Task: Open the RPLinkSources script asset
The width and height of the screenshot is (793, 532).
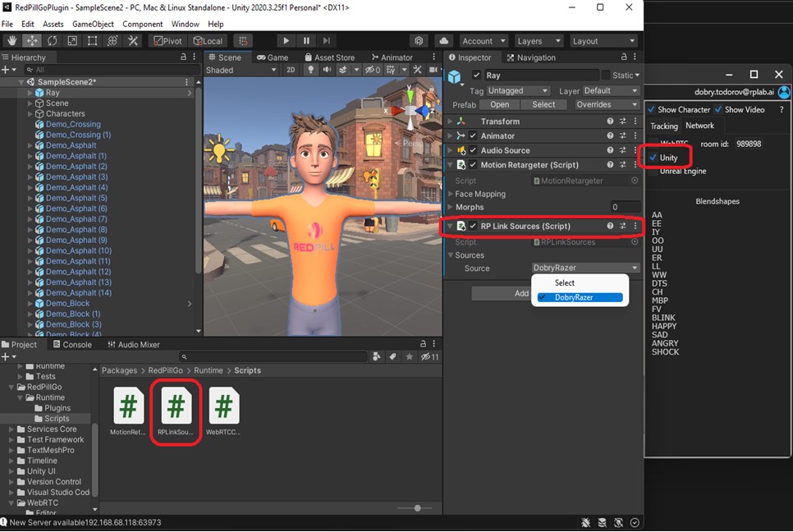Action: pyautogui.click(x=176, y=406)
